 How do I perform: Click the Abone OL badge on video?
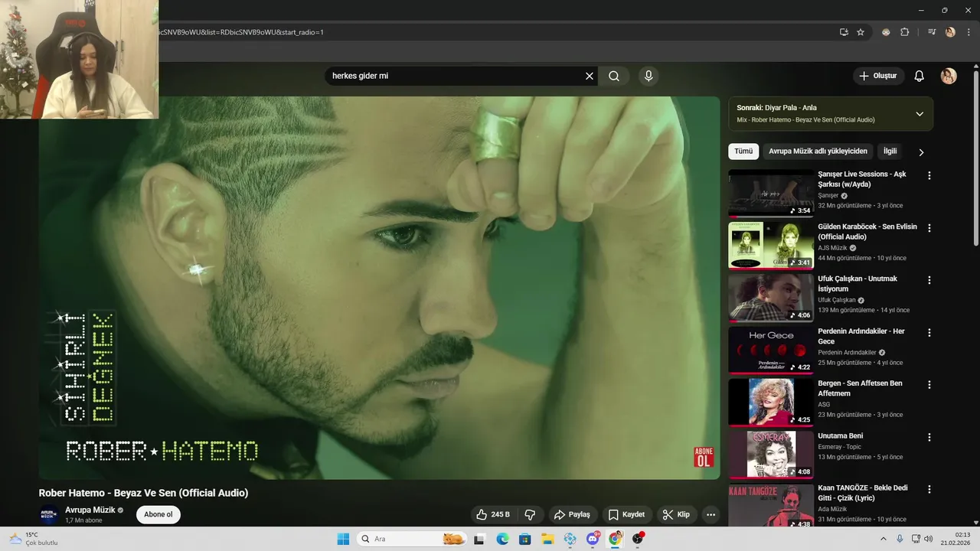click(704, 457)
